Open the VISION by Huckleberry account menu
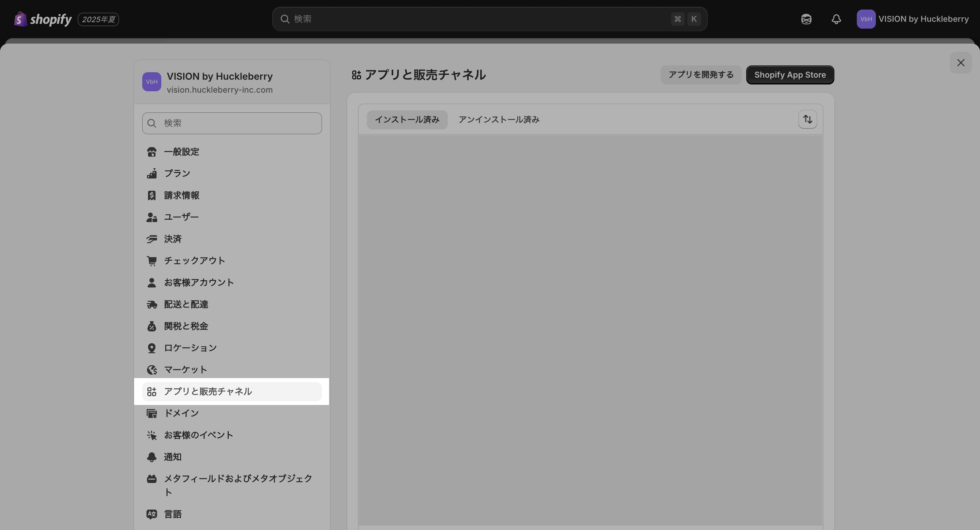The width and height of the screenshot is (980, 530). (x=912, y=19)
